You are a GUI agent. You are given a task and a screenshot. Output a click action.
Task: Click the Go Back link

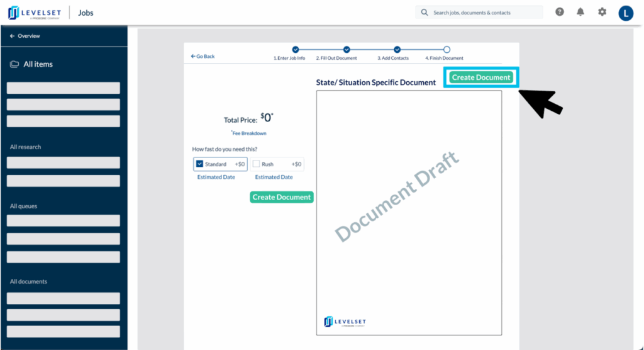tap(203, 57)
